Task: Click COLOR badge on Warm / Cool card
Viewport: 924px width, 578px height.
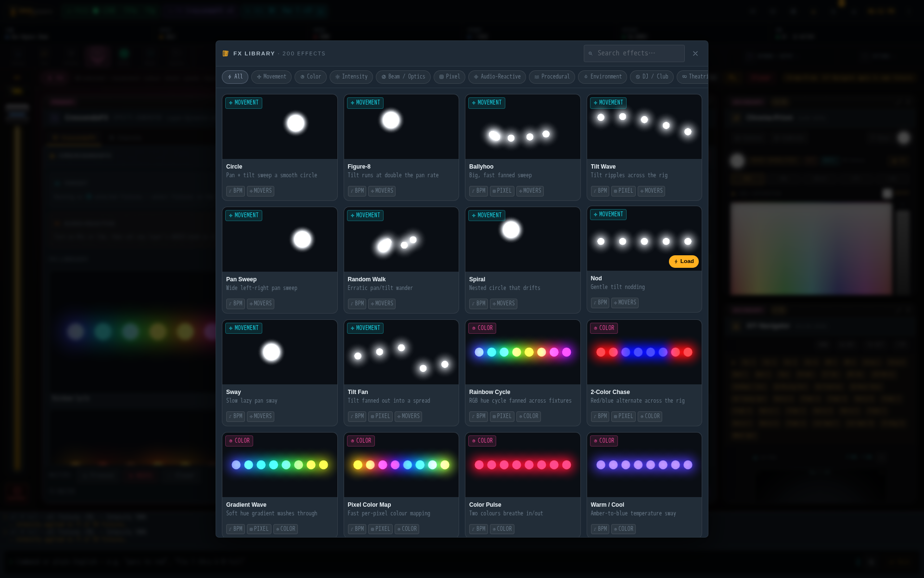Action: [604, 441]
